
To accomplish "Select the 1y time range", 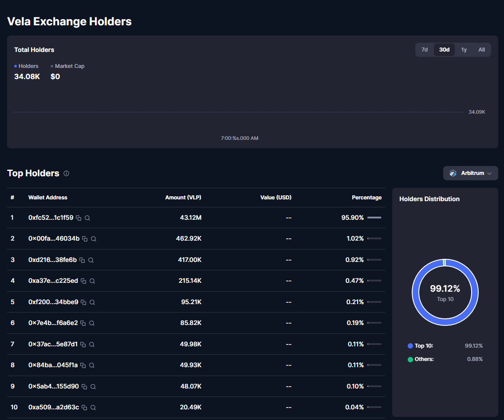I will (464, 50).
